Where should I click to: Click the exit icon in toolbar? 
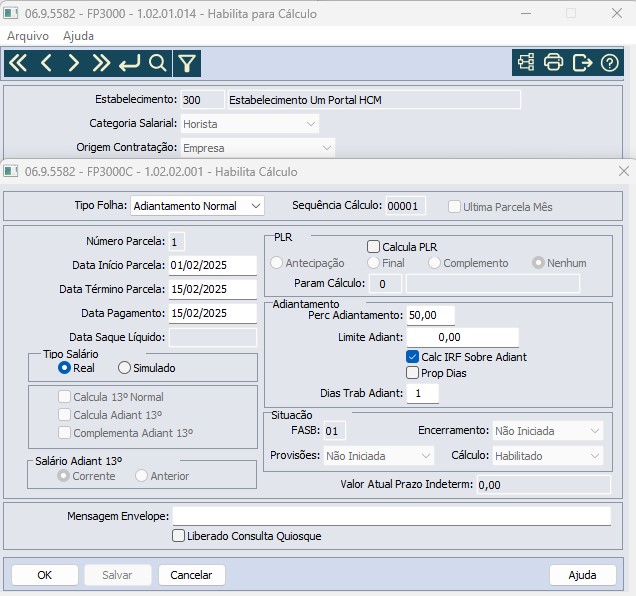582,62
